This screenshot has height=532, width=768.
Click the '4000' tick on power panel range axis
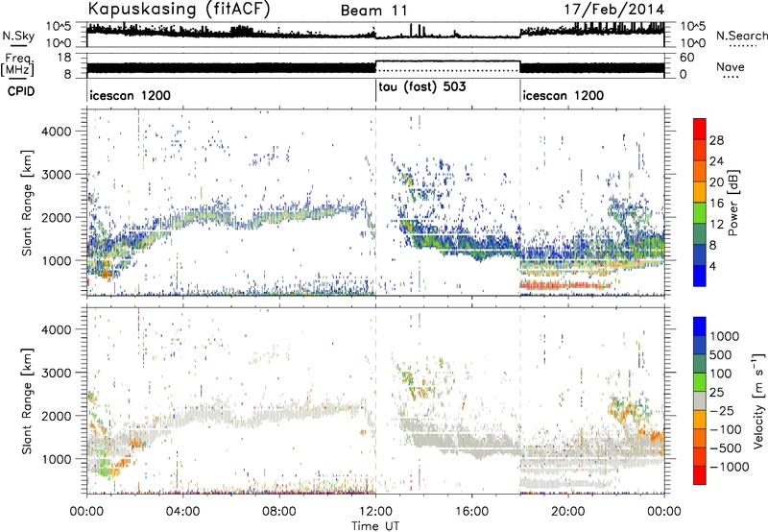(x=56, y=132)
